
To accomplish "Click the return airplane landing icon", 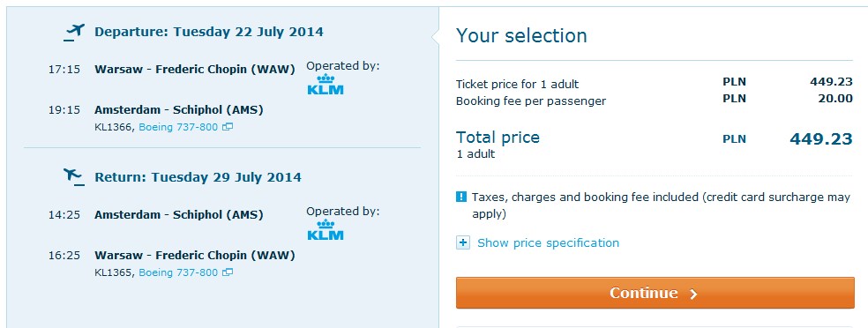I will 74,177.
